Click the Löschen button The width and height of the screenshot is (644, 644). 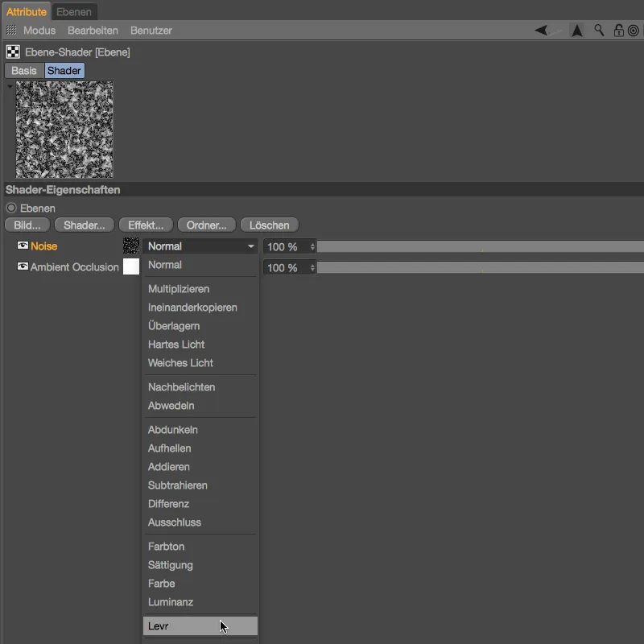(270, 225)
